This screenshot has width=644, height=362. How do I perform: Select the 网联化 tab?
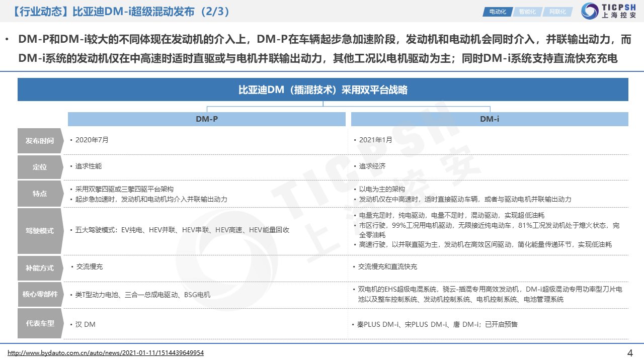(x=557, y=12)
